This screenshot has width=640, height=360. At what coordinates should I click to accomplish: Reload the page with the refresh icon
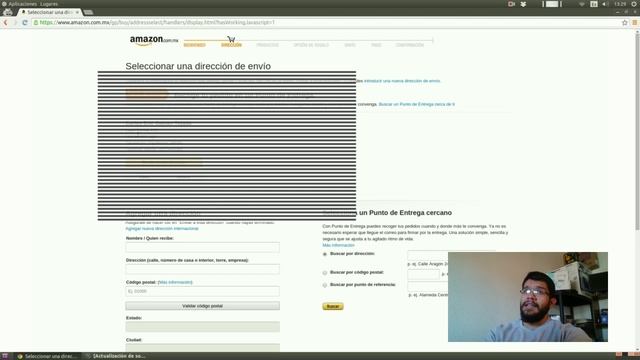pyautogui.click(x=24, y=22)
